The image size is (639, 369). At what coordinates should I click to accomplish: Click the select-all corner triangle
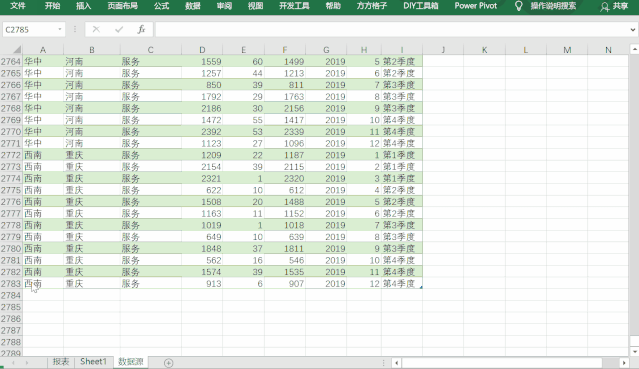pyautogui.click(x=16, y=50)
